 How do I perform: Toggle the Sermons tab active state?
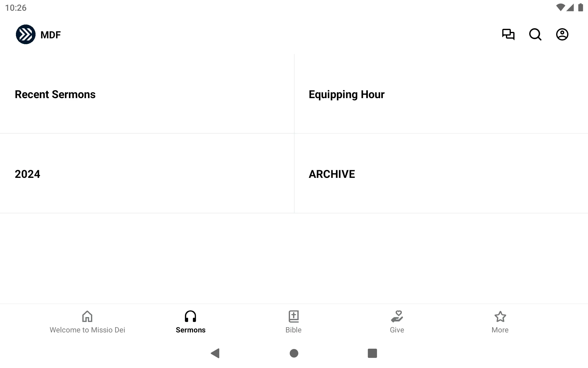[x=190, y=321]
